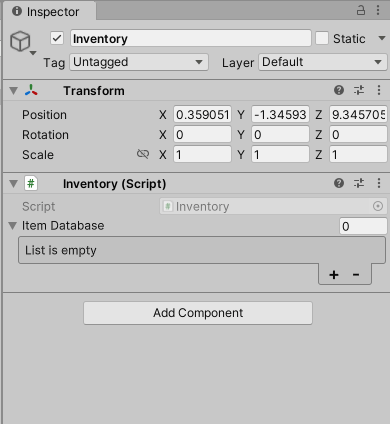
Task: Open the GameObject icon dropdown arrow
Action: point(33,53)
